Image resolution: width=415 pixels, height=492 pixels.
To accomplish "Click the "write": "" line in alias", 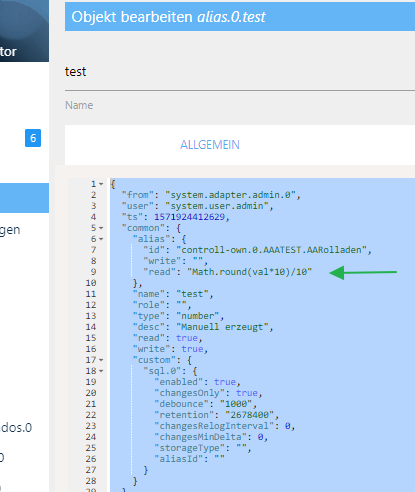I will (x=175, y=261).
